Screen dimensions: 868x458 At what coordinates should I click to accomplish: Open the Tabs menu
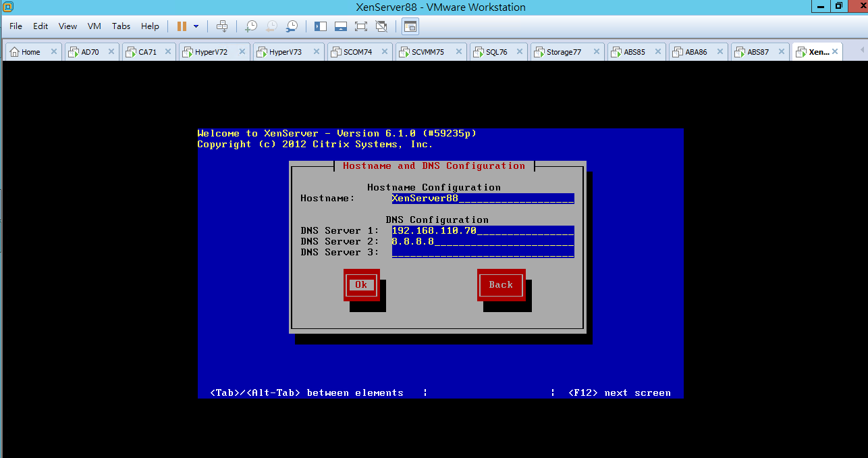(x=121, y=26)
